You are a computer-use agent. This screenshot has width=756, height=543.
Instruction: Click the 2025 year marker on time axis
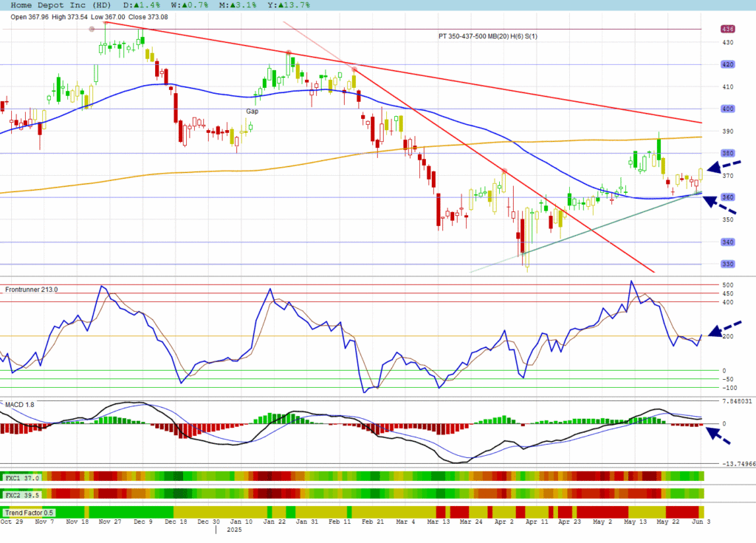tap(234, 530)
